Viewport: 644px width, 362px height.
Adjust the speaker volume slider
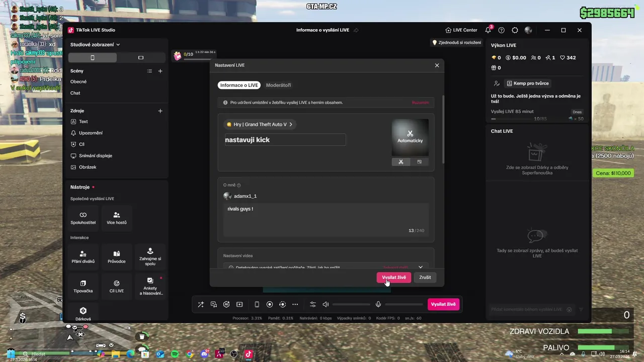tap(351, 304)
